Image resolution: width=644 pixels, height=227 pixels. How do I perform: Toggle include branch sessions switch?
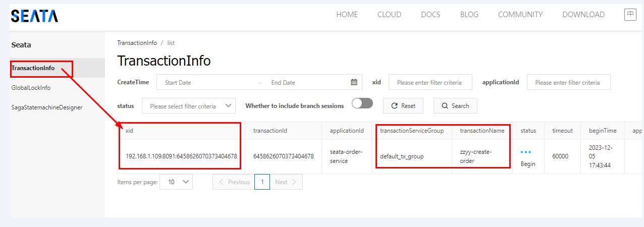(x=362, y=103)
